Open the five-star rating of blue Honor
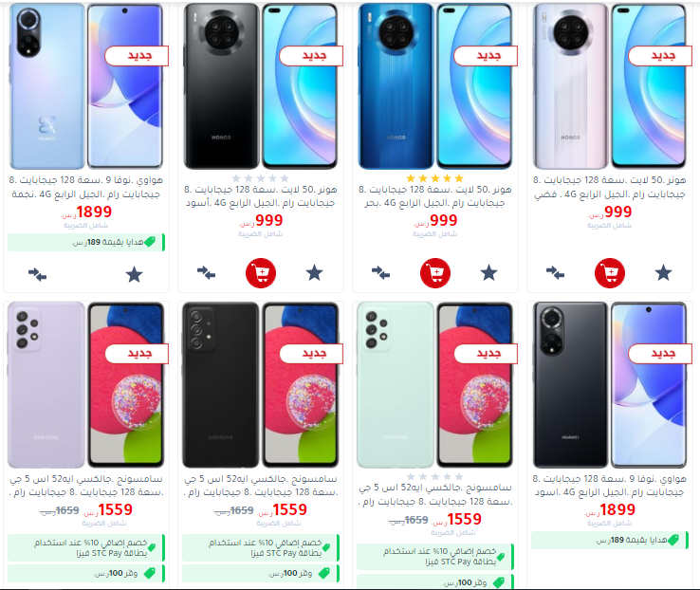Screen dimensions: 700x590 pos(434,178)
